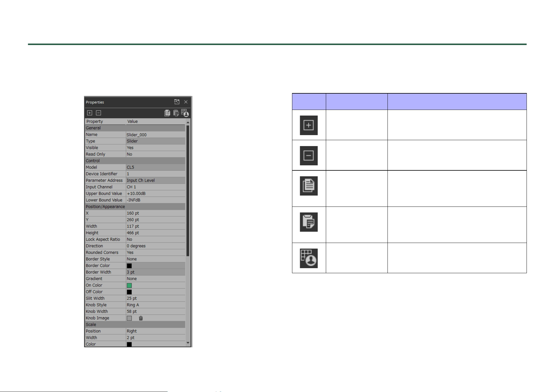The height and width of the screenshot is (392, 555).
Task: Click the Model value CL5
Action: point(156,167)
